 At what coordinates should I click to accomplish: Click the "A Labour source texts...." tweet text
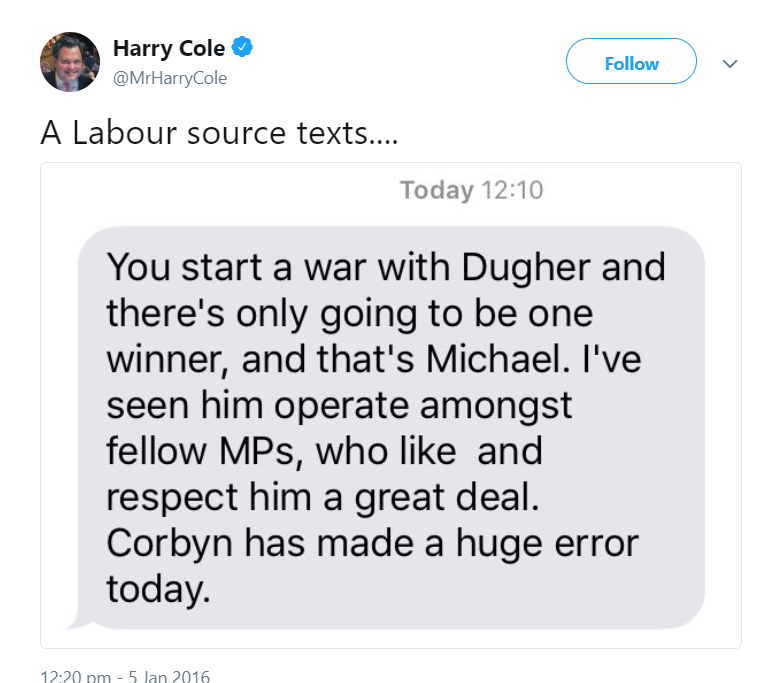[x=219, y=133]
